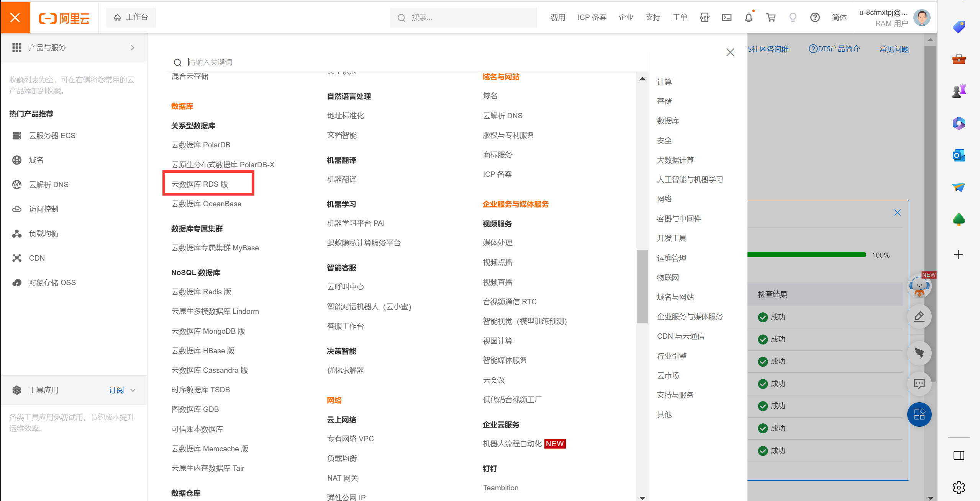Open ICP 备案 in top navigation
The height and width of the screenshot is (501, 980).
pos(592,17)
